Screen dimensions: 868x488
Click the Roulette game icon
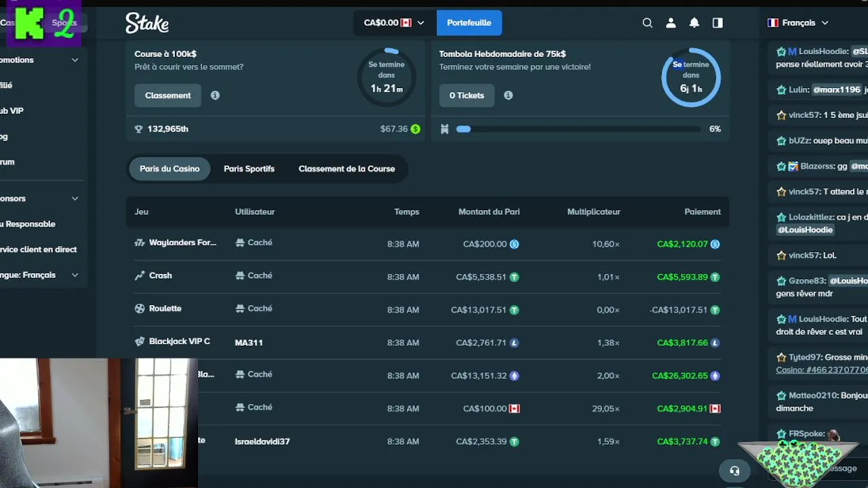[x=140, y=308]
